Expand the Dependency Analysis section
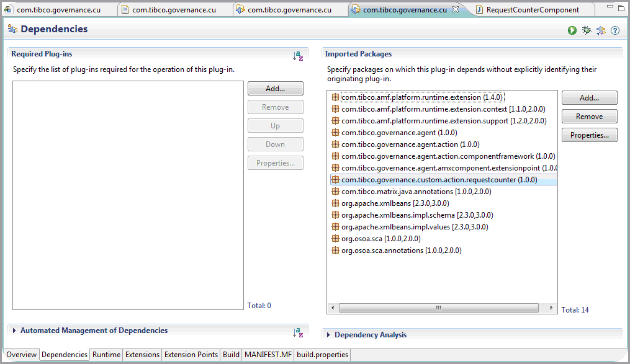This screenshot has height=364, width=630. click(x=328, y=335)
